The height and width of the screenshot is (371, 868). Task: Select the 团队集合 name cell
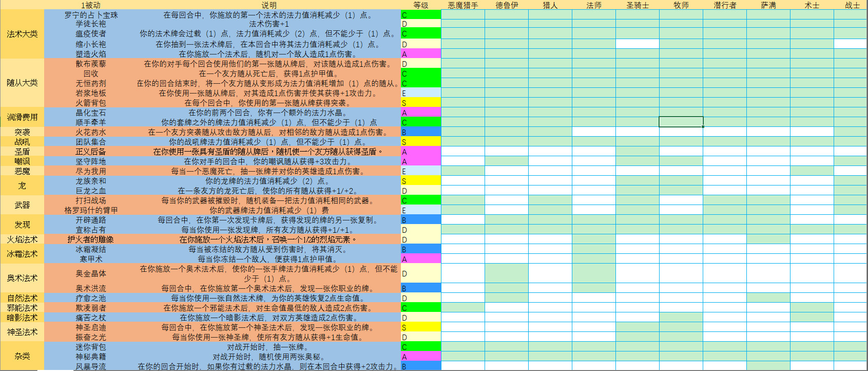point(91,142)
